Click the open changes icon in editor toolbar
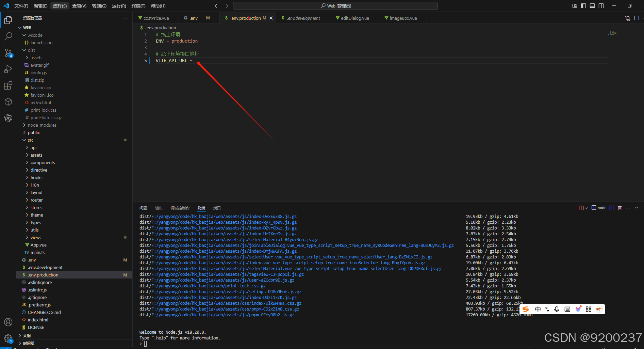644x349 pixels. pyautogui.click(x=628, y=18)
